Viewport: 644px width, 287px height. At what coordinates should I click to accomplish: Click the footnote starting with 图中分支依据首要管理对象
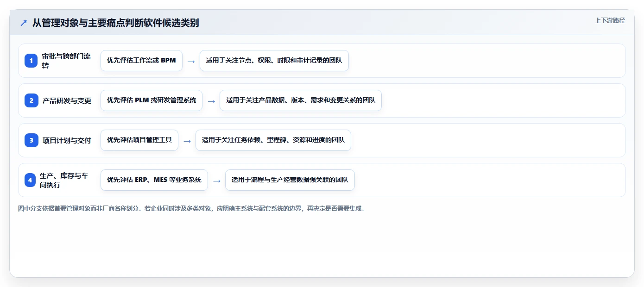point(191,209)
